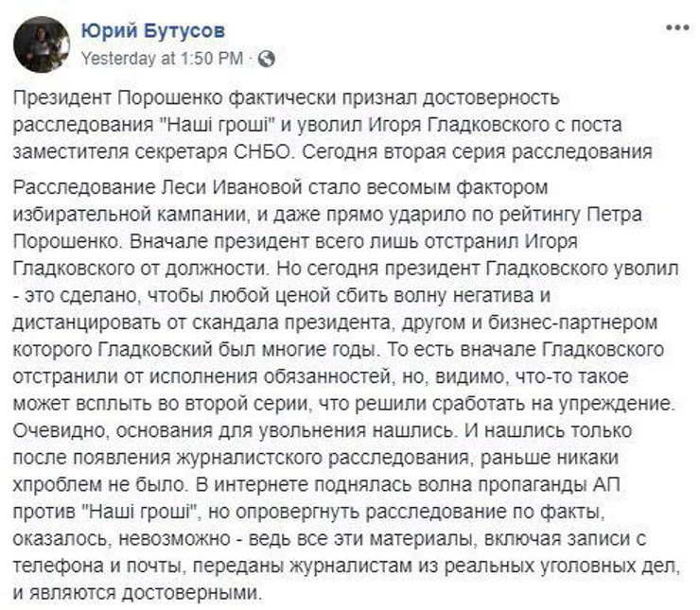Click the globe public privacy icon
The height and width of the screenshot is (610, 700).
coord(267,58)
